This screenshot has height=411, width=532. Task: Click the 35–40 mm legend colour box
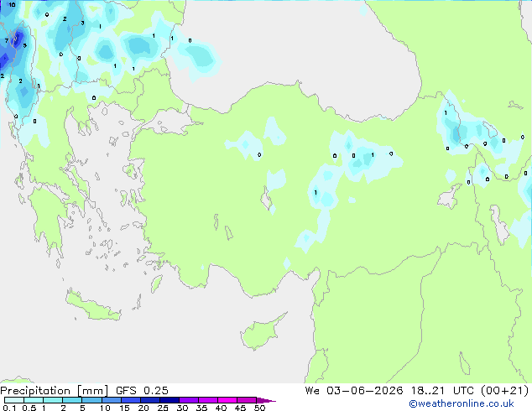pyautogui.click(x=207, y=400)
